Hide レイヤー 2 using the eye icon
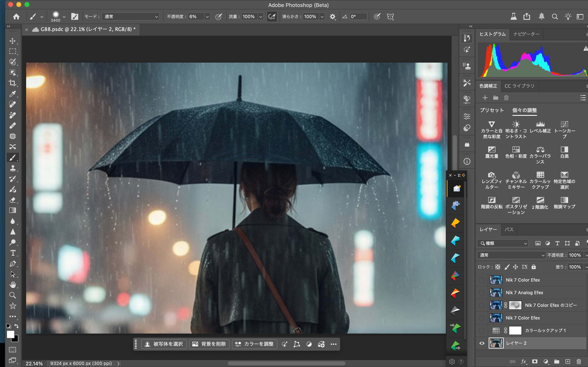 (482, 343)
